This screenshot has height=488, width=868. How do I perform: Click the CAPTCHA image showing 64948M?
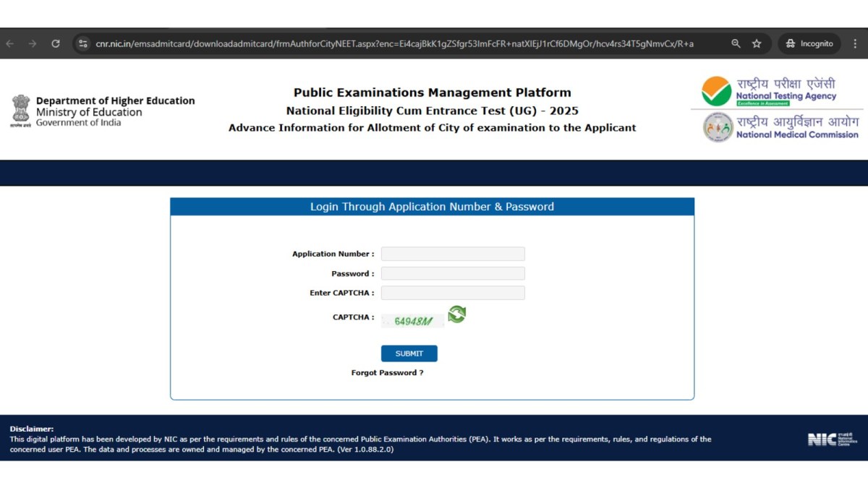(x=412, y=320)
